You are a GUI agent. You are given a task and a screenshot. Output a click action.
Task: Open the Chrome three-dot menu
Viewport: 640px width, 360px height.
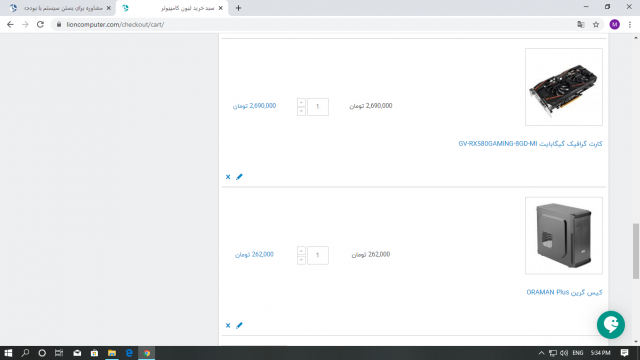630,24
